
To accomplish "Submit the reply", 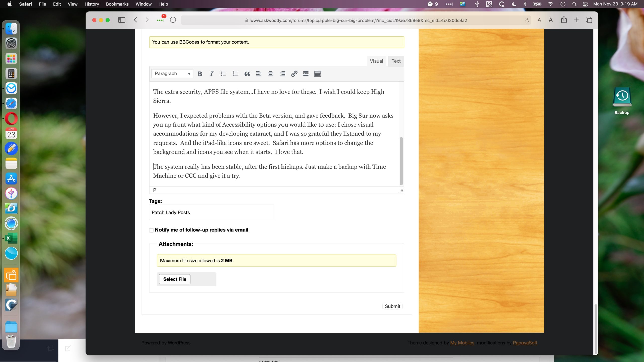I will tap(392, 306).
